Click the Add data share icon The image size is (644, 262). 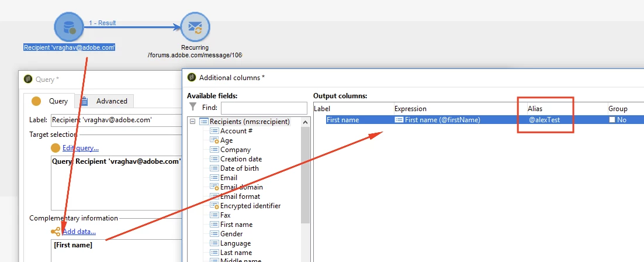pyautogui.click(x=56, y=232)
